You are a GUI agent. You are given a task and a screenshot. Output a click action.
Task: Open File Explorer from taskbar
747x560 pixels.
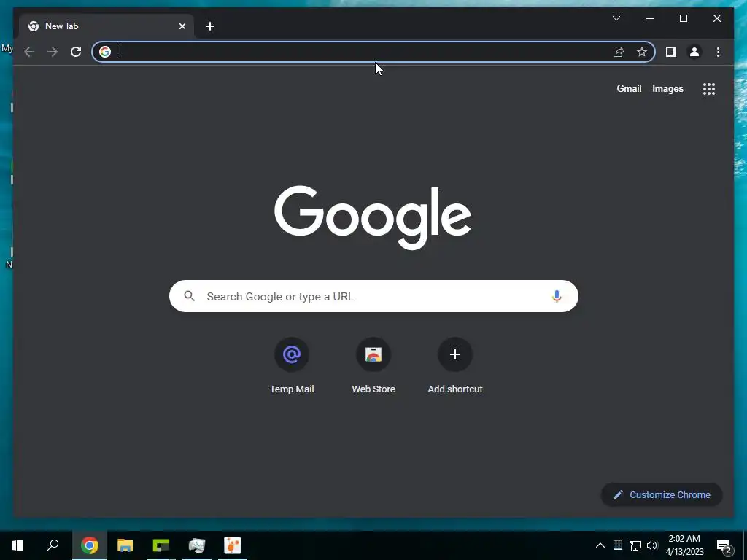coord(125,545)
